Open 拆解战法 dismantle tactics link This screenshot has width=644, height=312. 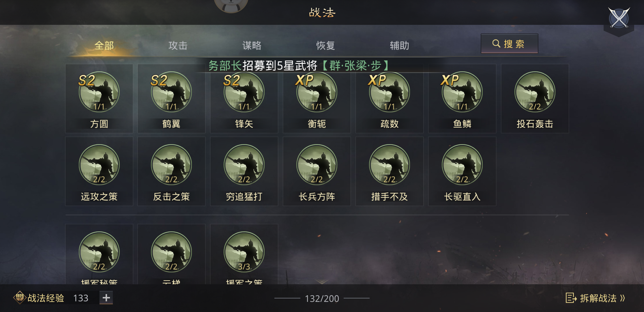click(595, 298)
